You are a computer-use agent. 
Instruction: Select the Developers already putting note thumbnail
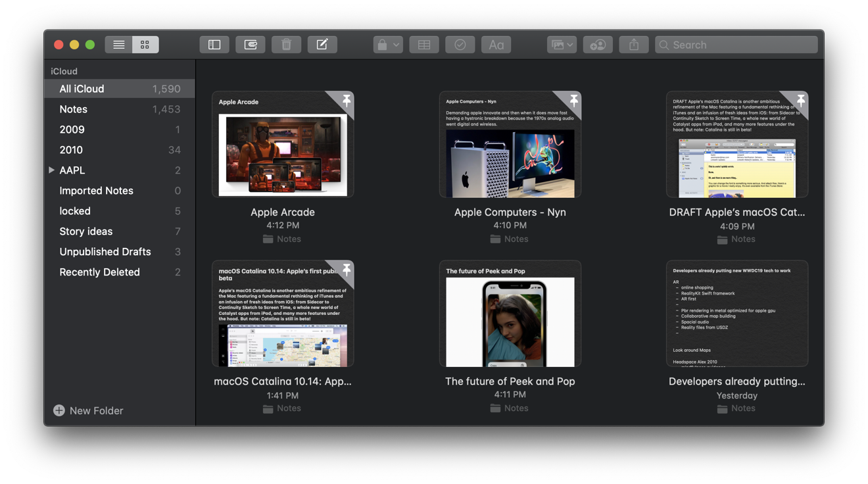[737, 314]
